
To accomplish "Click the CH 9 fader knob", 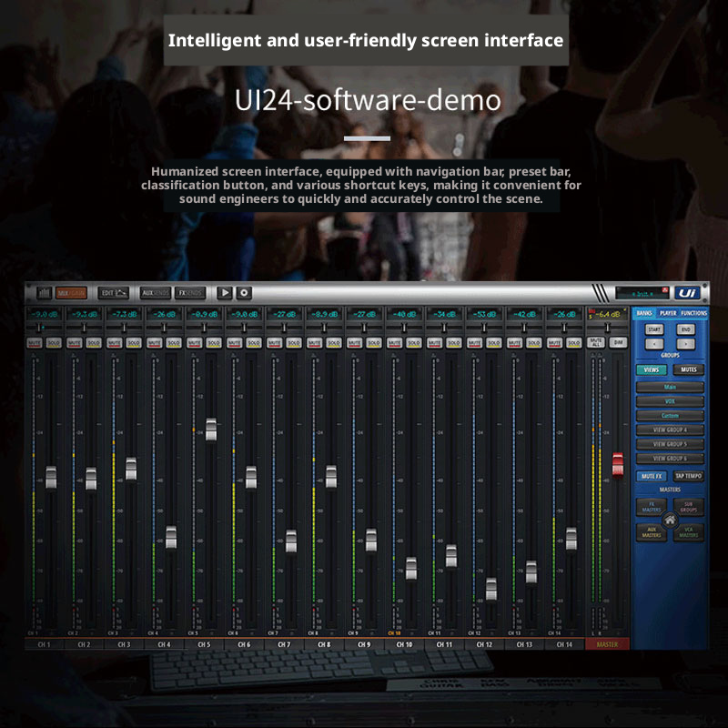I will pyautogui.click(x=371, y=540).
